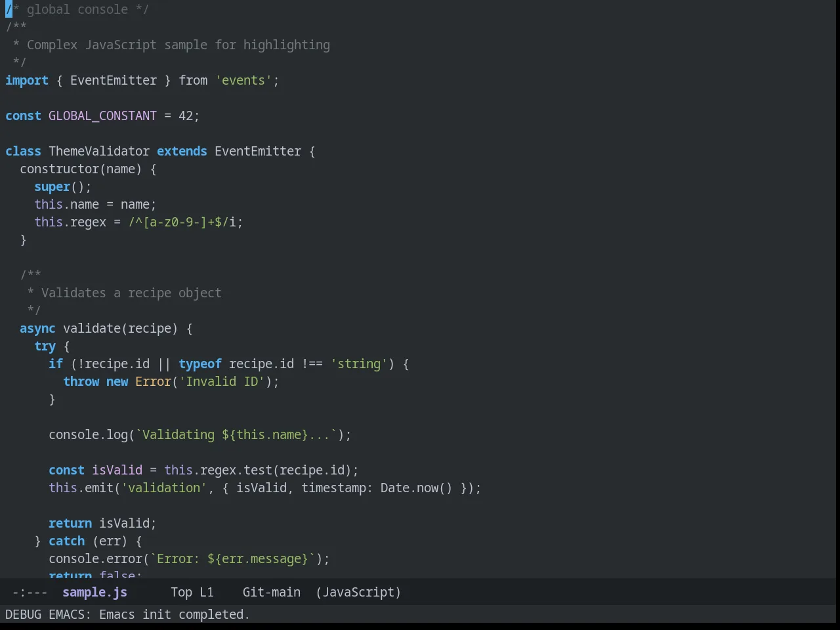Click the 'validation' event string

pyautogui.click(x=164, y=488)
